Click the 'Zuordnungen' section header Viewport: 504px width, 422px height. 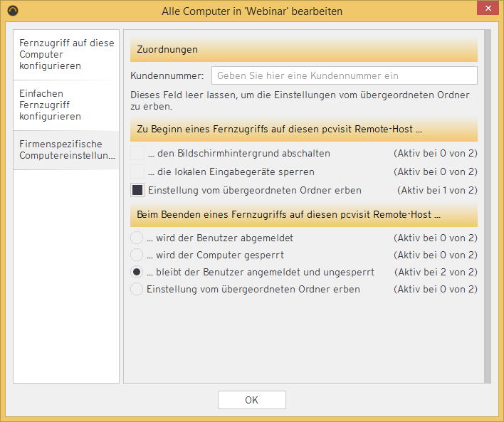click(303, 50)
